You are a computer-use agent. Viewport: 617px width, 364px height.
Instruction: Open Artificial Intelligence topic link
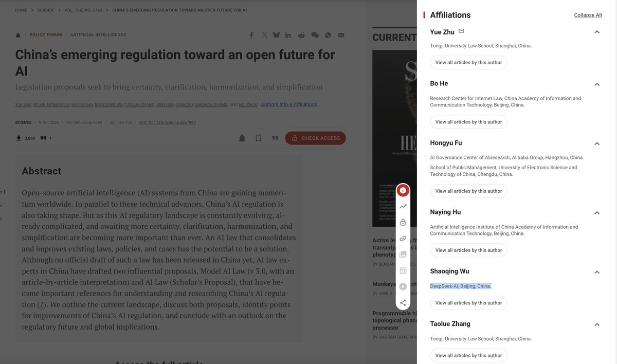click(x=98, y=35)
